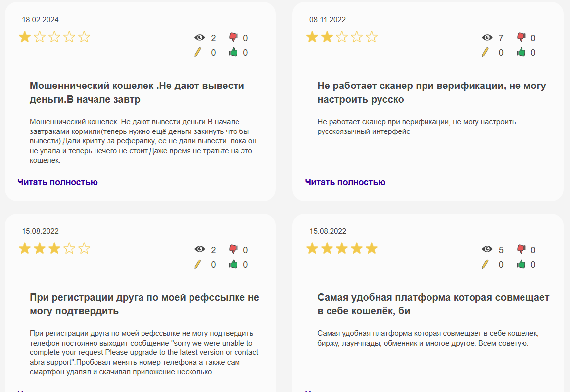Click thumbs-up on three-star referral review

234,264
